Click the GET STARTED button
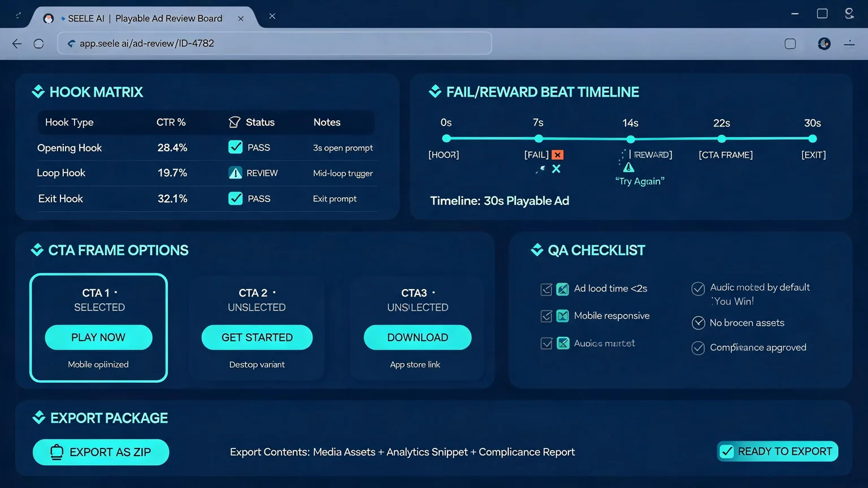The image size is (868, 488). tap(257, 337)
